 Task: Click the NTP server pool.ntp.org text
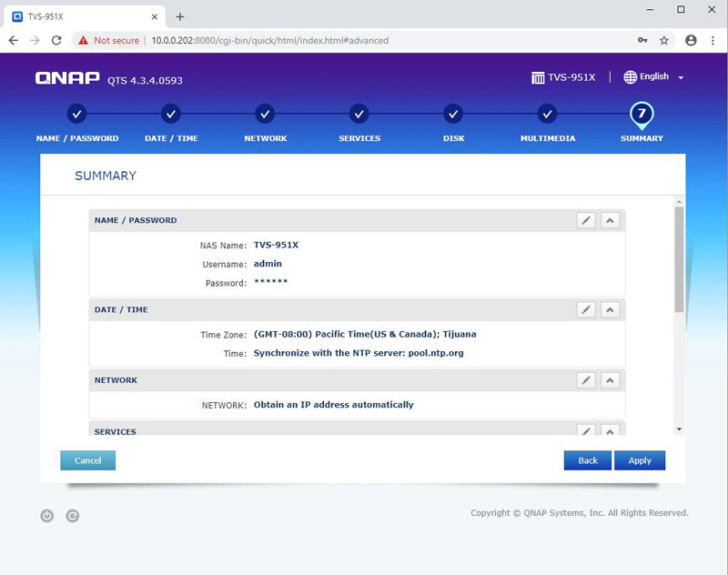click(436, 353)
